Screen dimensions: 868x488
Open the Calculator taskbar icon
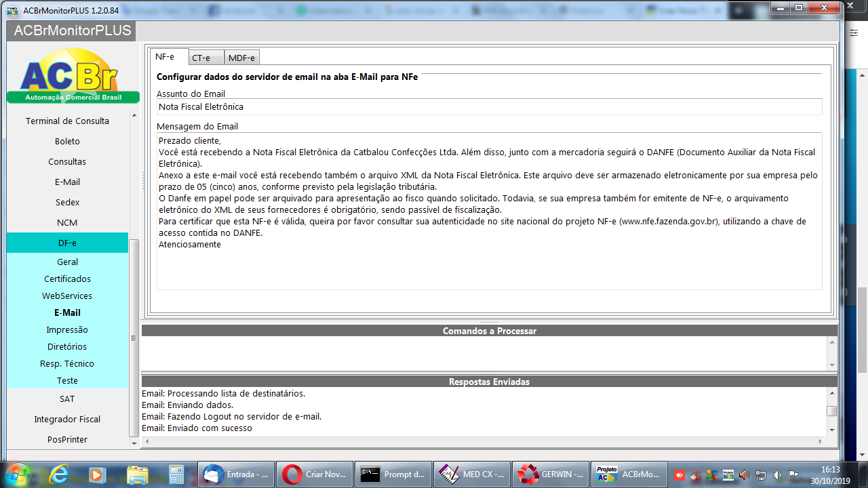point(178,474)
